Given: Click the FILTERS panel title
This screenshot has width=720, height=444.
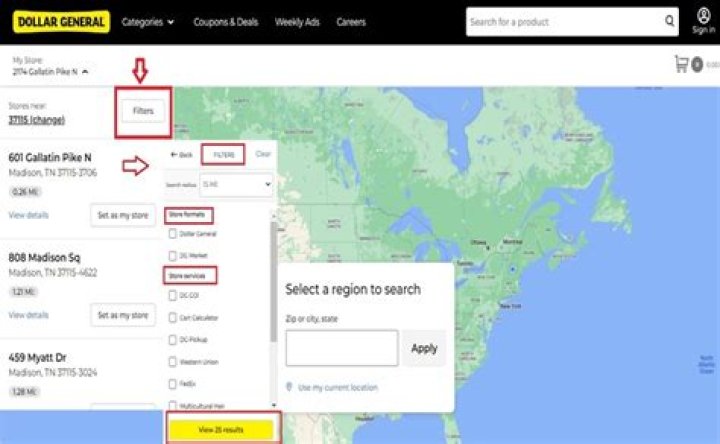Looking at the screenshot, I should [x=224, y=155].
